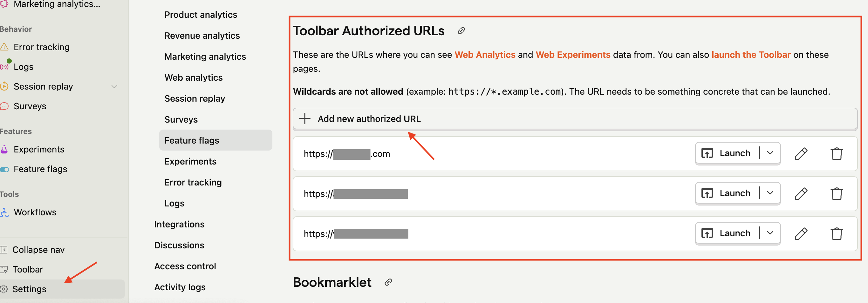
Task: Click the trash icon on the second URL row
Action: 836,194
